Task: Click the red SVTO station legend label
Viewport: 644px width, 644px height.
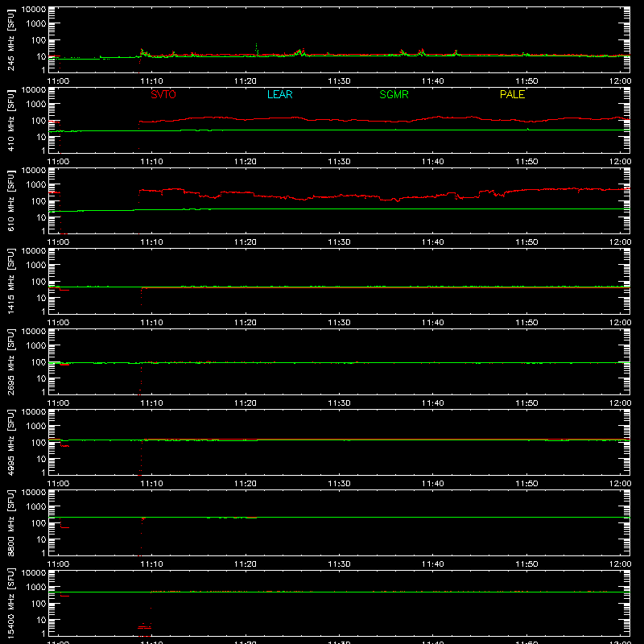Action: point(163,94)
